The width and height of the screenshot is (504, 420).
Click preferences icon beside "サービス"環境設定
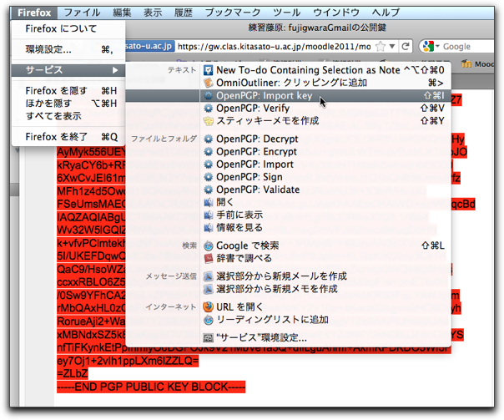point(209,337)
